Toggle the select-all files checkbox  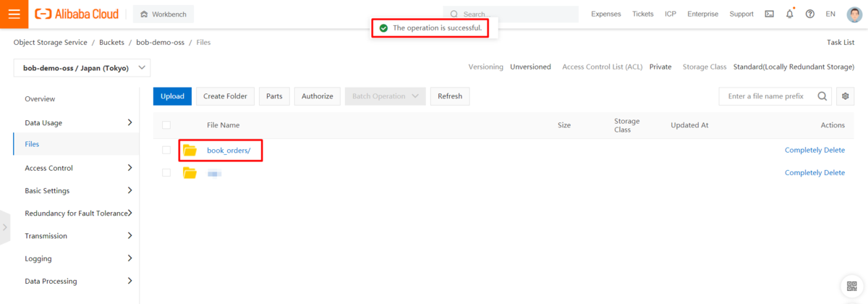click(166, 125)
